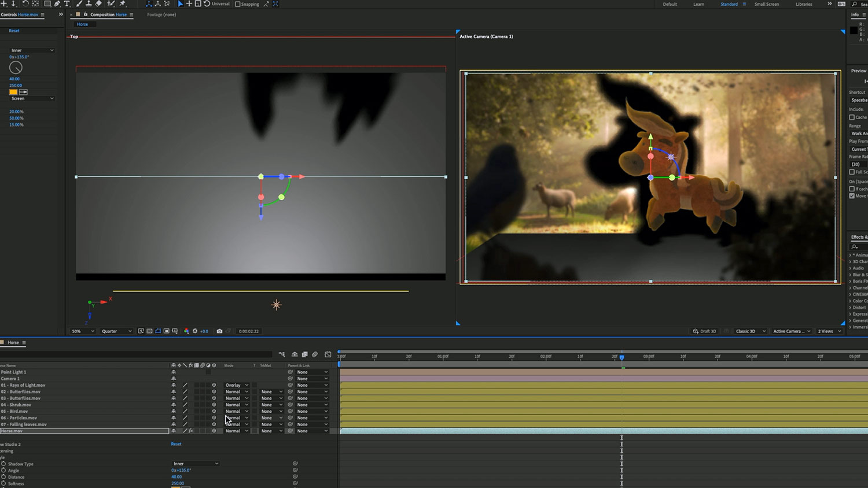Switch to the Learn workspace
This screenshot has height=488, width=868.
click(698, 4)
